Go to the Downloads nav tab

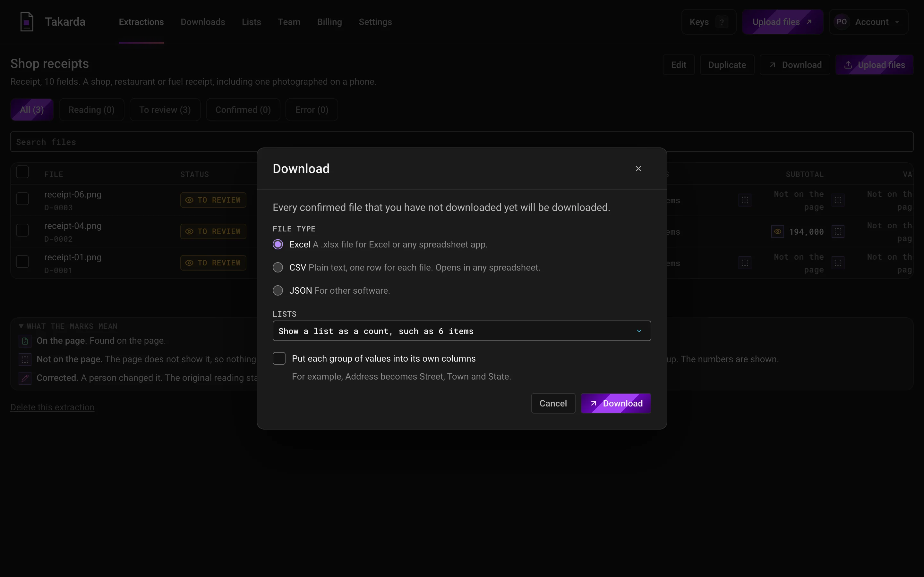point(203,22)
